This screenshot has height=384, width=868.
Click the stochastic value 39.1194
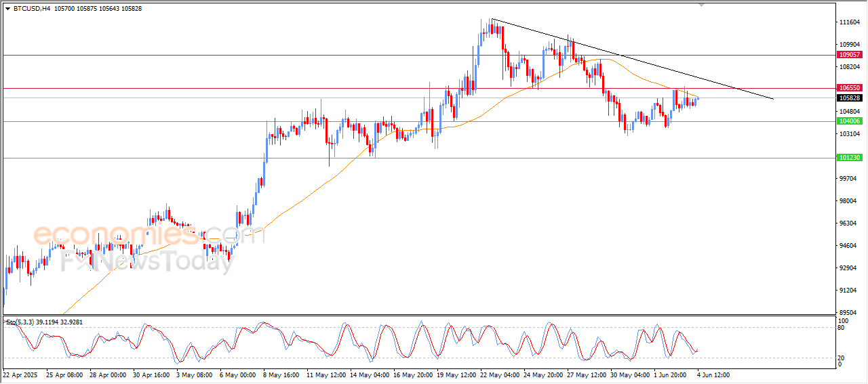(x=47, y=323)
